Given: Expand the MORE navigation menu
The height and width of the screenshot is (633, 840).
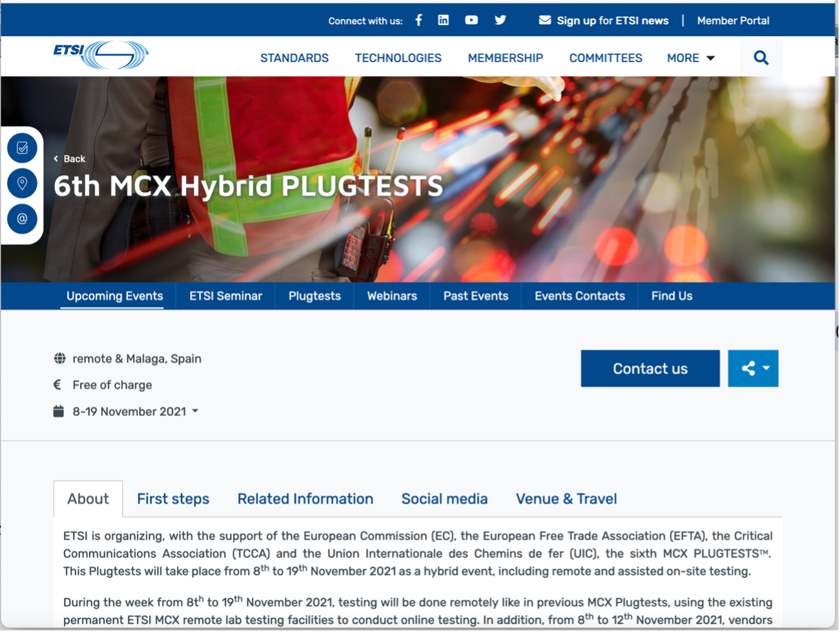Looking at the screenshot, I should tap(691, 58).
